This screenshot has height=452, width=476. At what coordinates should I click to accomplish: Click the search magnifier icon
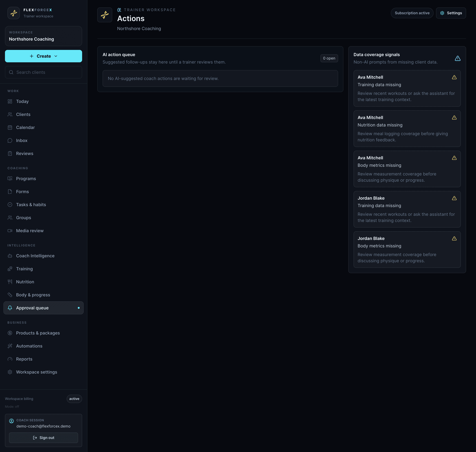point(11,72)
